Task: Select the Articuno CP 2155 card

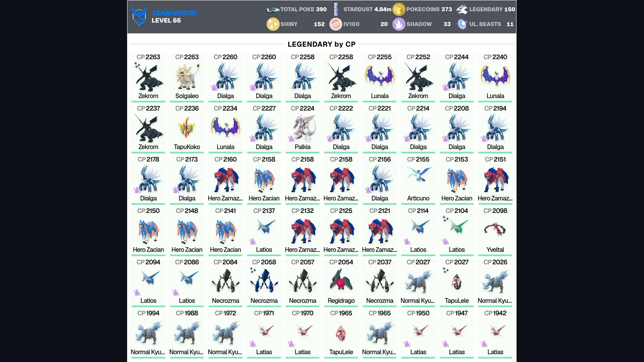Action: coord(418,180)
